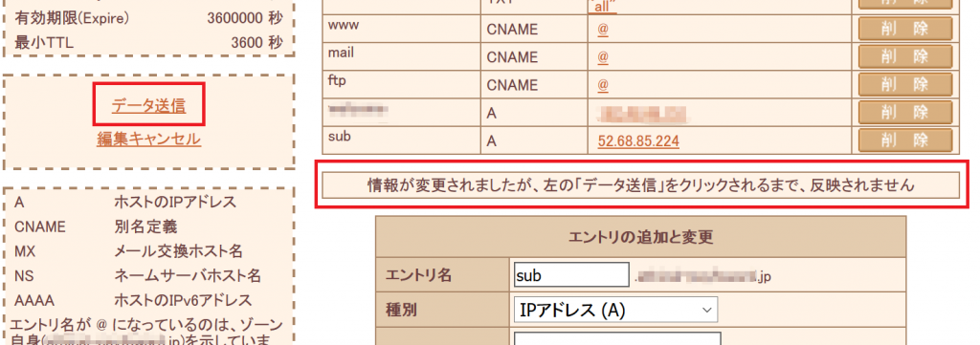Click the empty field below 種別
This screenshot has width=980, height=345.
617,338
